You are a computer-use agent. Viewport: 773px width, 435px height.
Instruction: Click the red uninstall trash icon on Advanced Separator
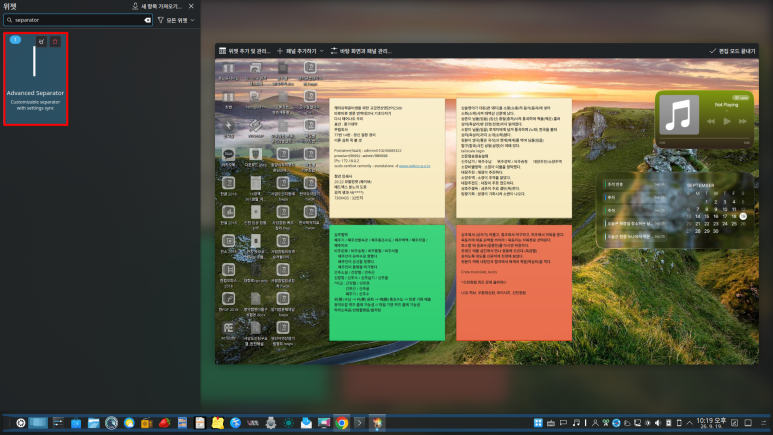tap(55, 42)
